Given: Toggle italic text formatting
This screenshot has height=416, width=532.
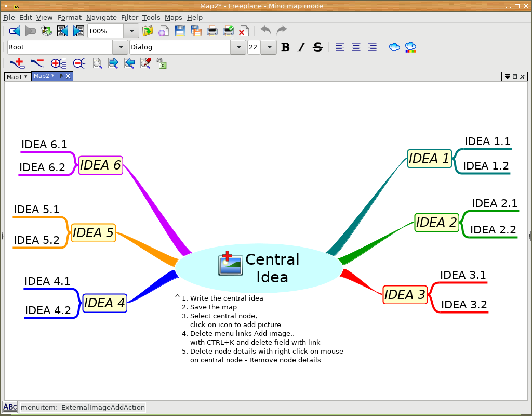Looking at the screenshot, I should point(301,47).
